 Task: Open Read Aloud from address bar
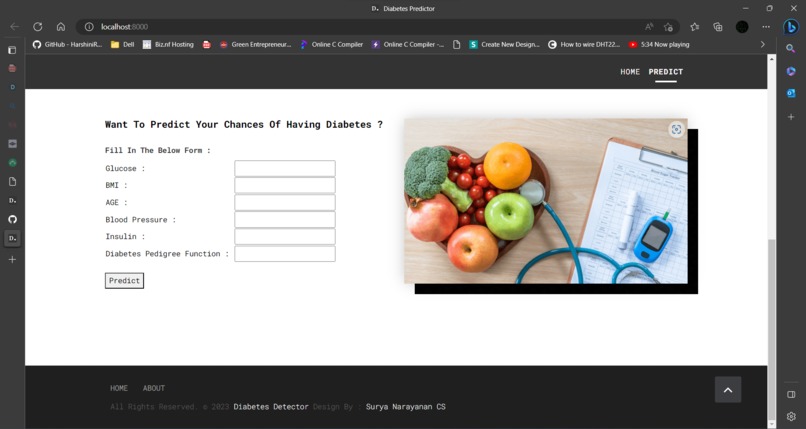tap(649, 27)
